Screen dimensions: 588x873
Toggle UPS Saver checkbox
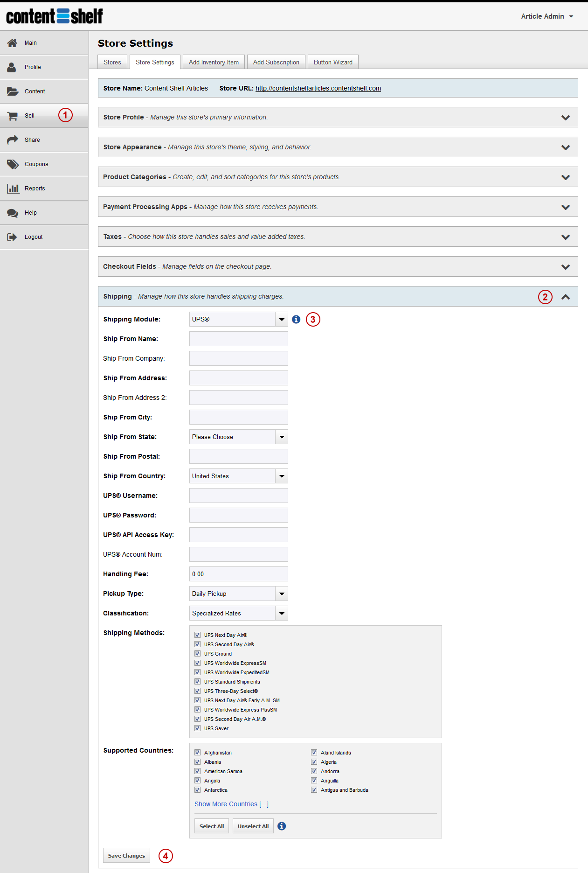pyautogui.click(x=198, y=728)
